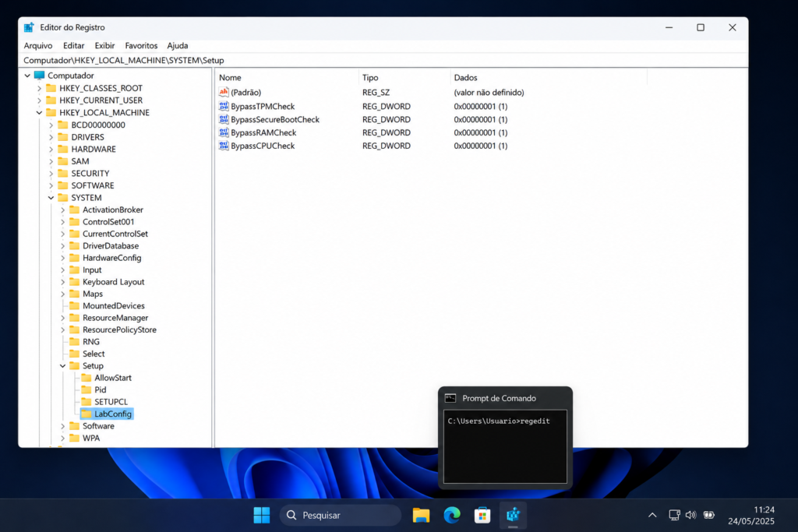798x532 pixels.
Task: Expand the CurrentControlSet key
Action: click(62, 234)
